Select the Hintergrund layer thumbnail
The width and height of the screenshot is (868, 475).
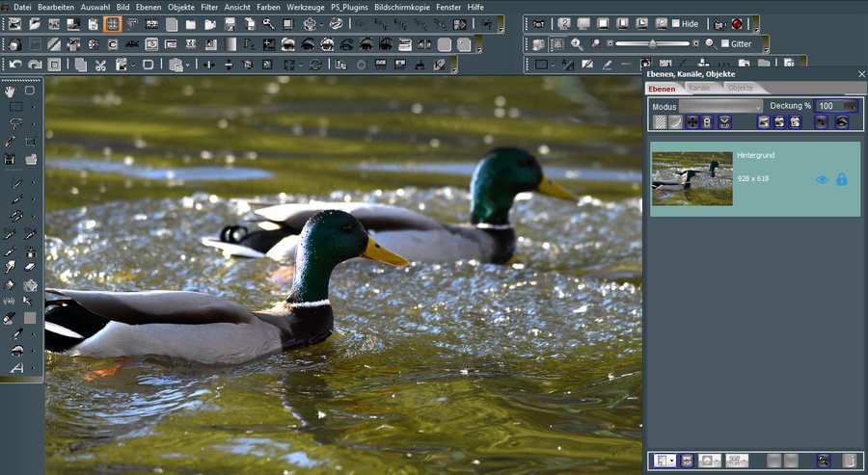[691, 178]
